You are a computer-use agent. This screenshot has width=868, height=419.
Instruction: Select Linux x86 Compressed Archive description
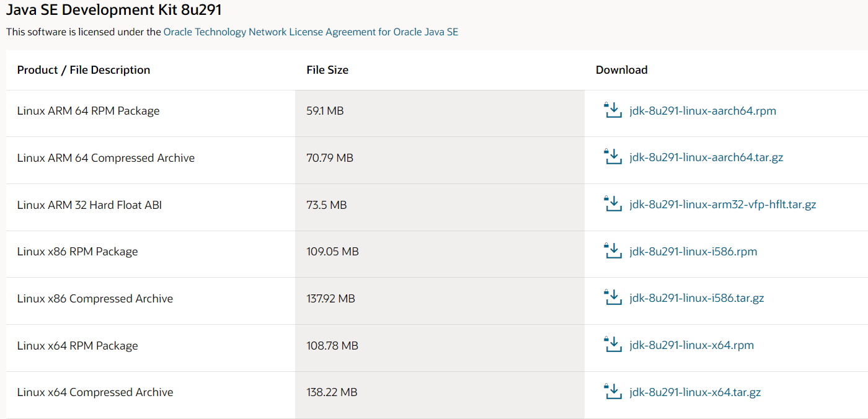(x=95, y=299)
